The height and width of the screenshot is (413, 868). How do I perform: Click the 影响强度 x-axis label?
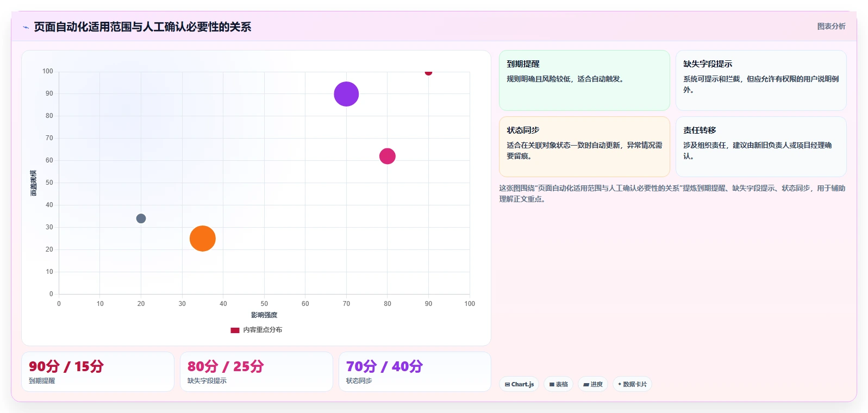[264, 315]
